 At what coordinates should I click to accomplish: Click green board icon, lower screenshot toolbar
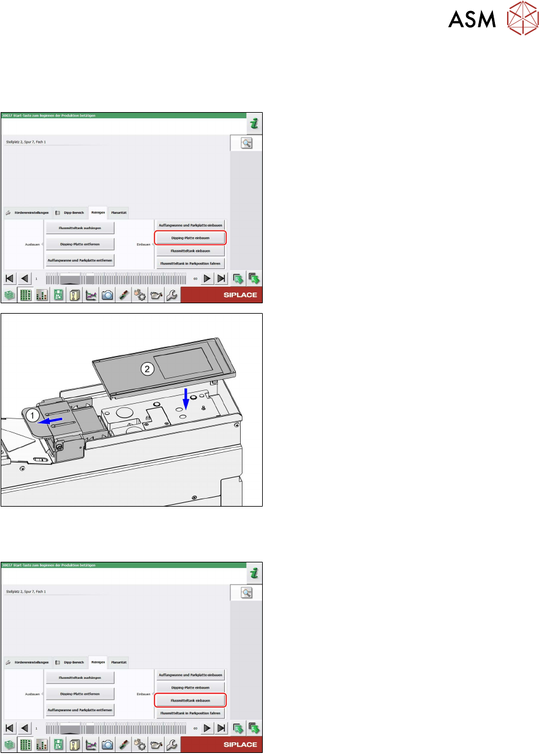tap(58, 745)
